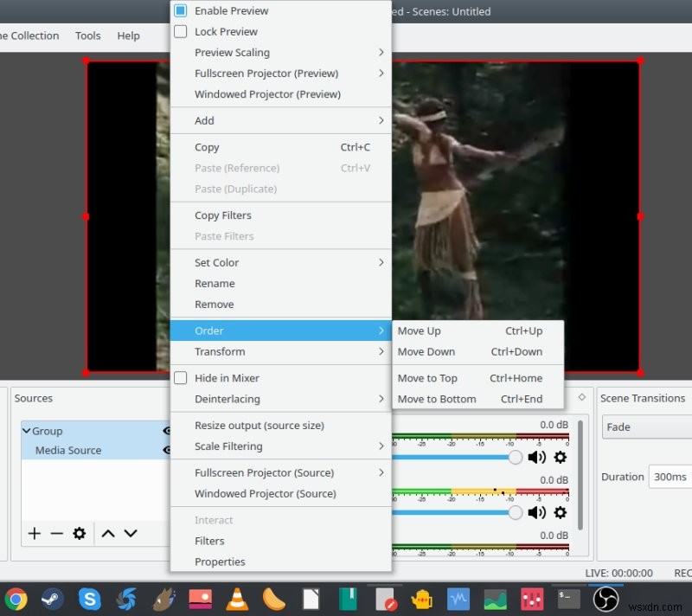The width and height of the screenshot is (692, 616).
Task: Click the remove source minus icon
Action: pyautogui.click(x=56, y=534)
